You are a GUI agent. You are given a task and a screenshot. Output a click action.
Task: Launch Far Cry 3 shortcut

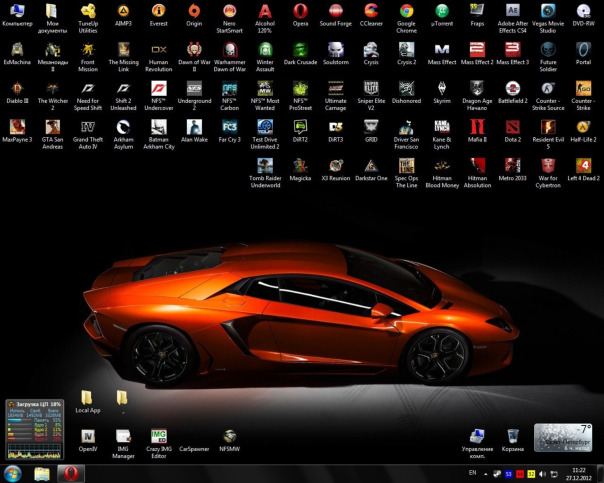[229, 127]
